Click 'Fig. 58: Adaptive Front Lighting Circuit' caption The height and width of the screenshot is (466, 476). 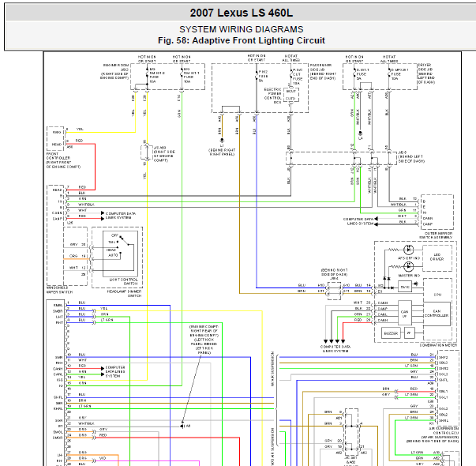tap(242, 40)
